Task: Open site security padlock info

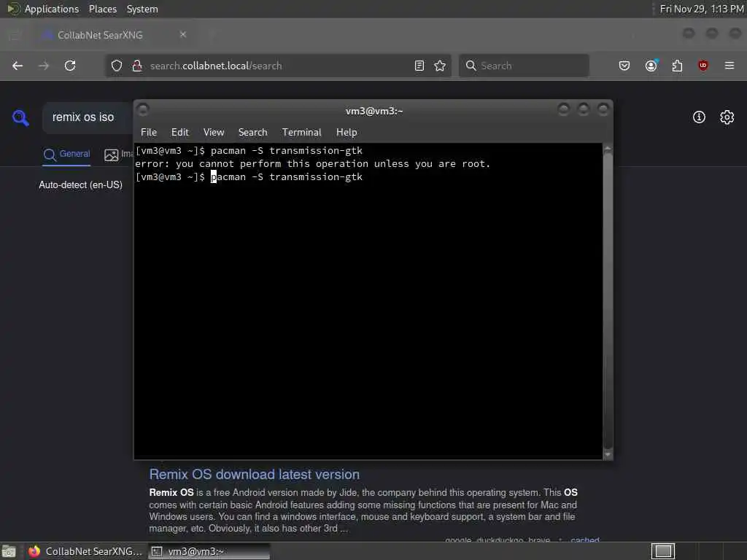Action: click(x=137, y=66)
